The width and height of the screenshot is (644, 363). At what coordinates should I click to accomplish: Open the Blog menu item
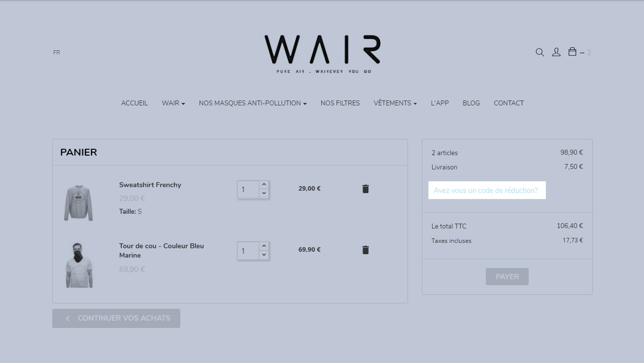coord(471,103)
